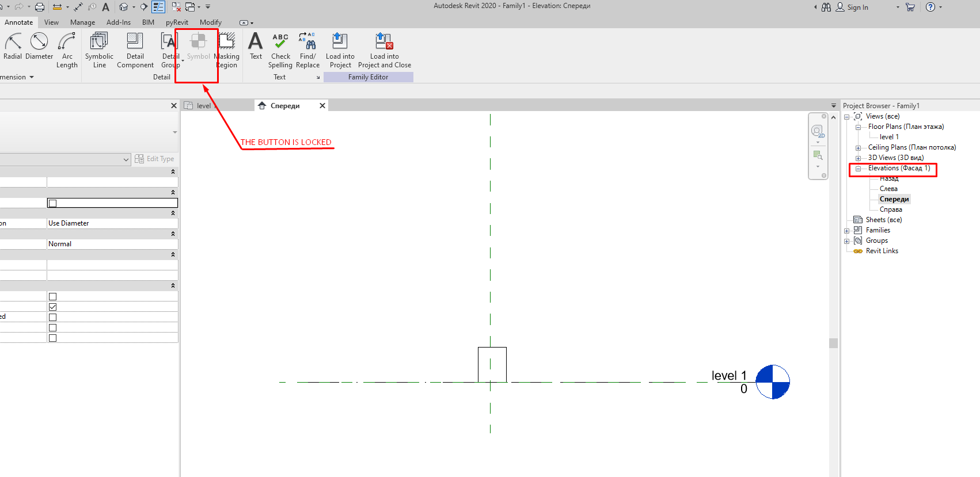Viewport: 980px width, 477px height.
Task: Click the Text 'A' quick access icon
Action: (x=105, y=7)
